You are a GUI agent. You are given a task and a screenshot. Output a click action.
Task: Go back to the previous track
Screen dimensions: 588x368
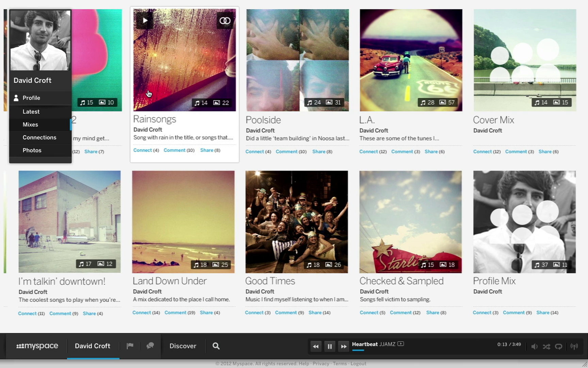point(315,347)
